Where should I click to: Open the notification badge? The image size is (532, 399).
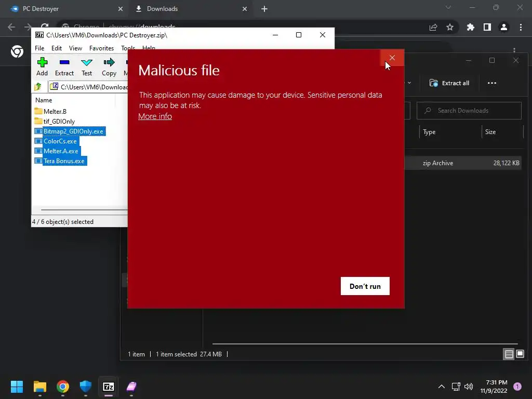pos(517,387)
